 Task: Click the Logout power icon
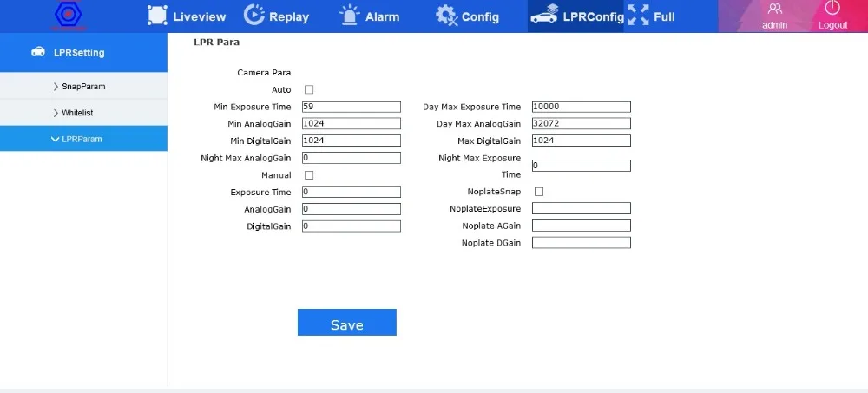(x=832, y=8)
